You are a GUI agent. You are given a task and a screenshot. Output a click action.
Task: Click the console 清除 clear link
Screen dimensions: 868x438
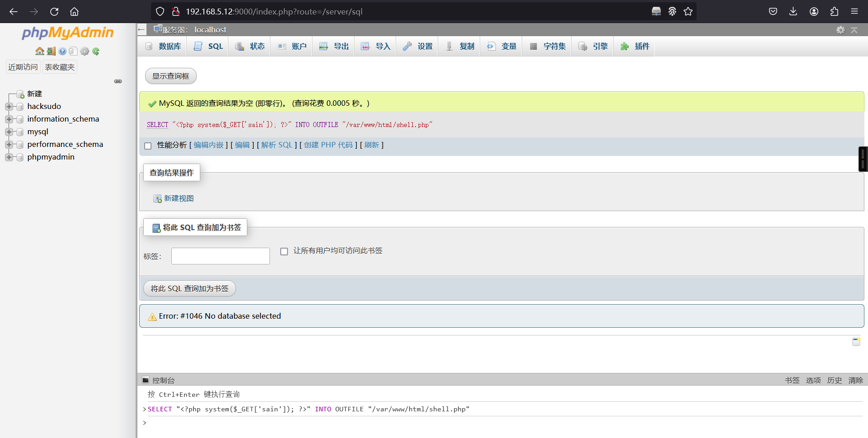point(856,380)
